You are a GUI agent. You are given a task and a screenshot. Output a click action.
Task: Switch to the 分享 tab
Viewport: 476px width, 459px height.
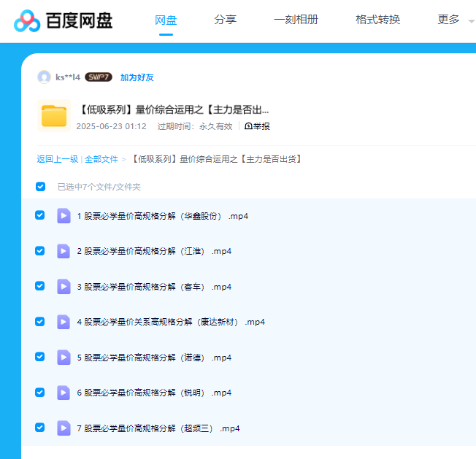tap(225, 20)
